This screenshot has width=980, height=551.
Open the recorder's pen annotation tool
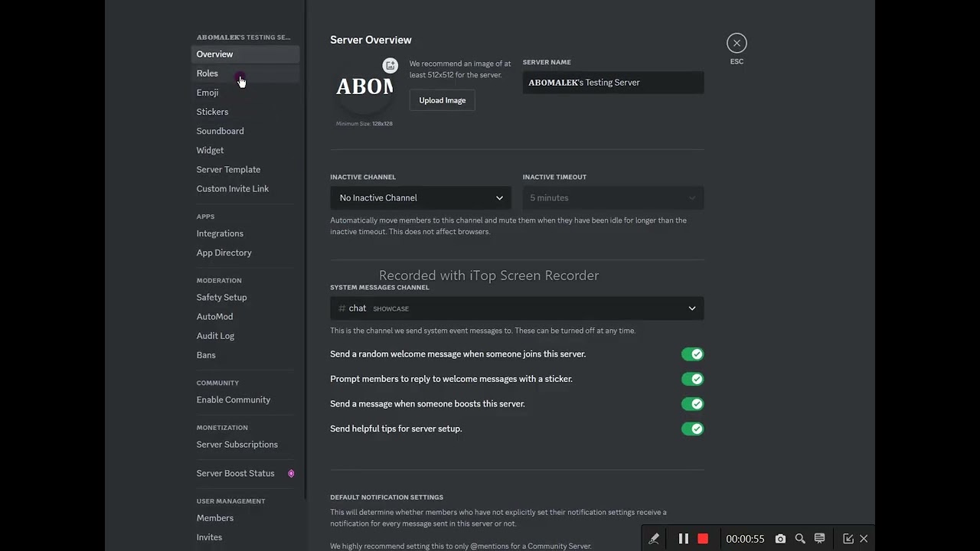pyautogui.click(x=654, y=539)
